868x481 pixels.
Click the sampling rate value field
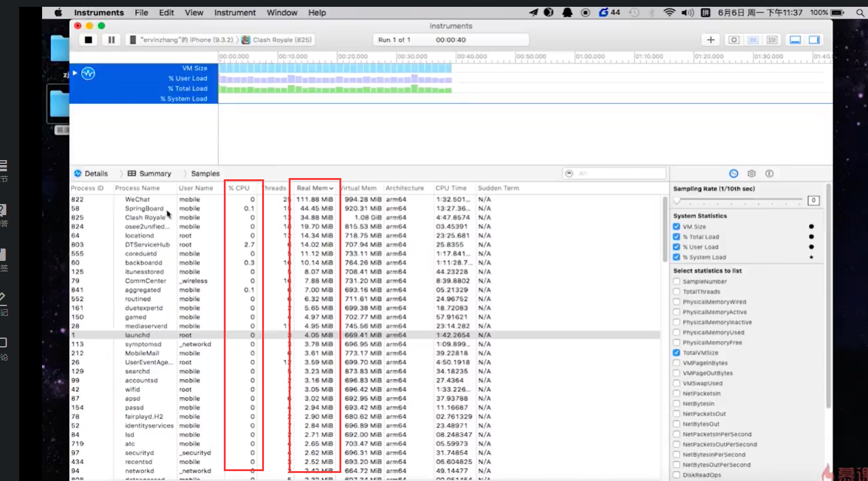(x=814, y=200)
